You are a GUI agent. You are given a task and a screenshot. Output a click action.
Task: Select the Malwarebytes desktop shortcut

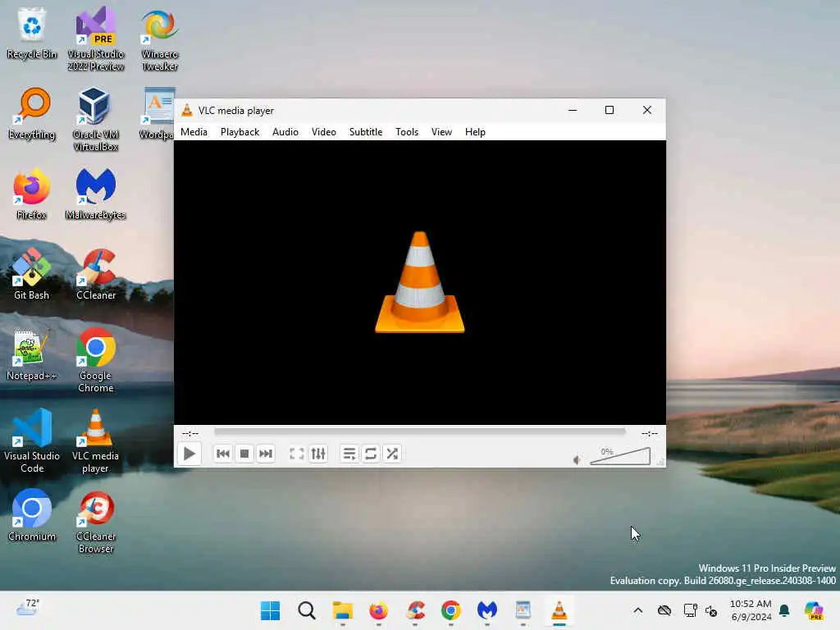(x=96, y=194)
